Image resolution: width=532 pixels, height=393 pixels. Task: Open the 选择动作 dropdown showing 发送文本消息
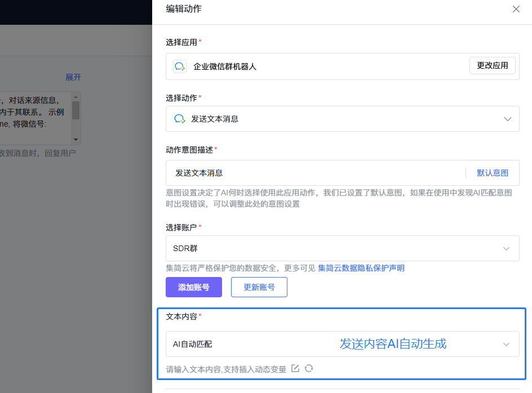pos(342,119)
